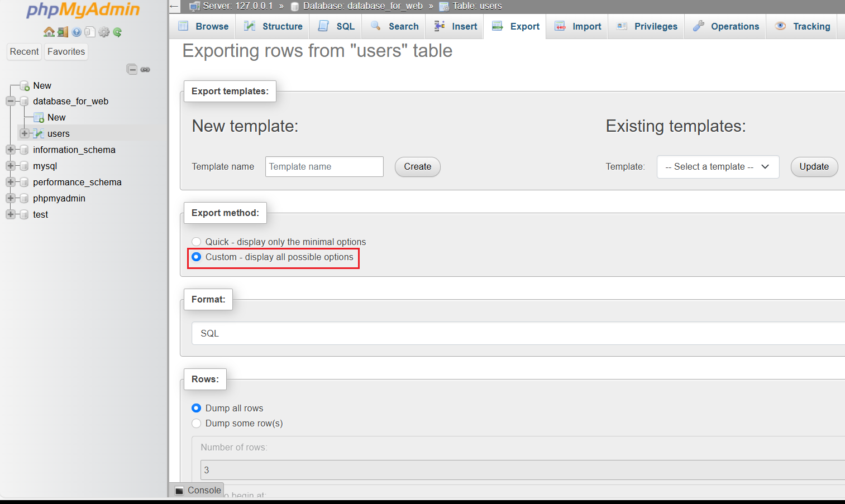Choose Dump some row(s) option

[197, 423]
